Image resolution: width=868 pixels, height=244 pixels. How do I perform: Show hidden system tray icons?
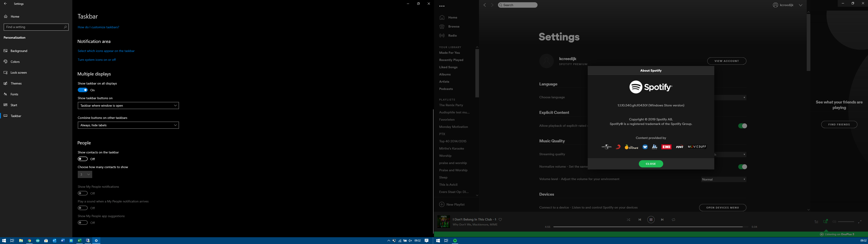tap(389, 241)
